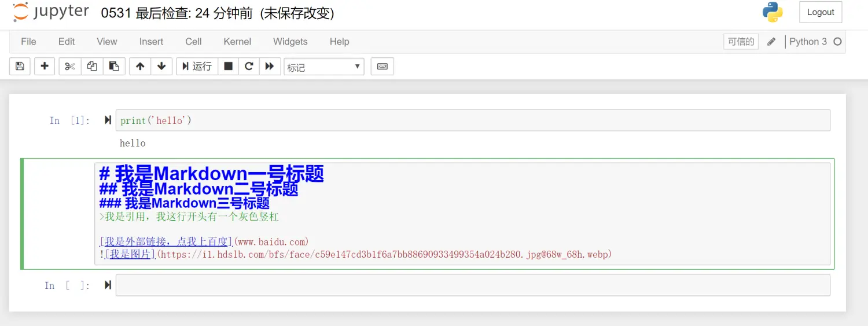868x326 pixels.
Task: Click the 我是外部链接 link text
Action: (166, 241)
